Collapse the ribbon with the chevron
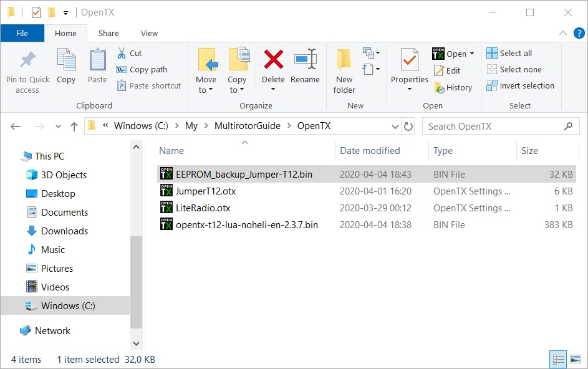Screen dimensions: 588x369 point(563,33)
